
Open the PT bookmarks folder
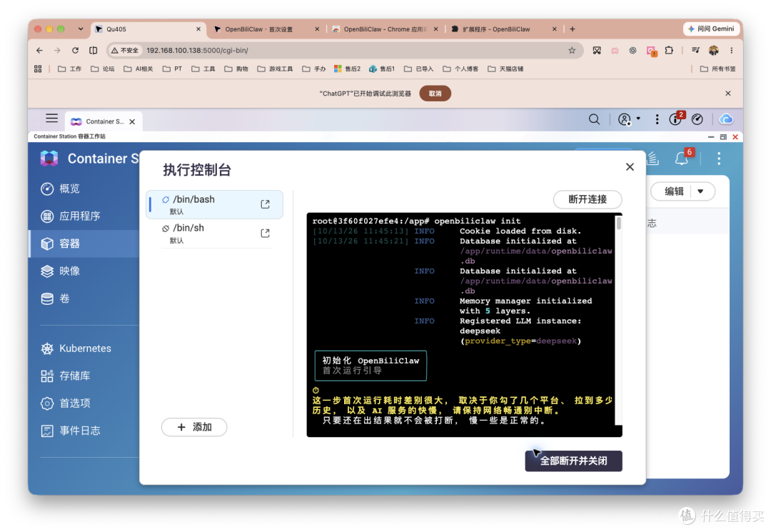tap(173, 69)
